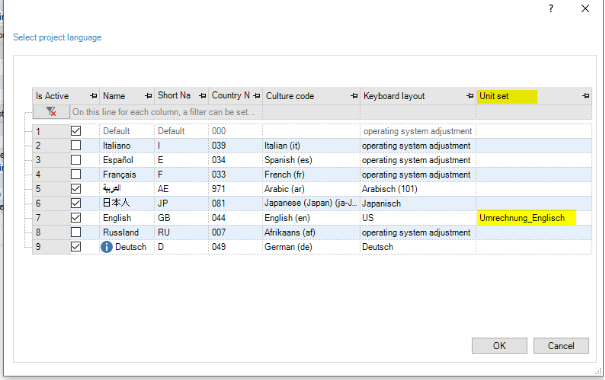Close the Select project language dialog
605x380 pixels.
click(585, 8)
